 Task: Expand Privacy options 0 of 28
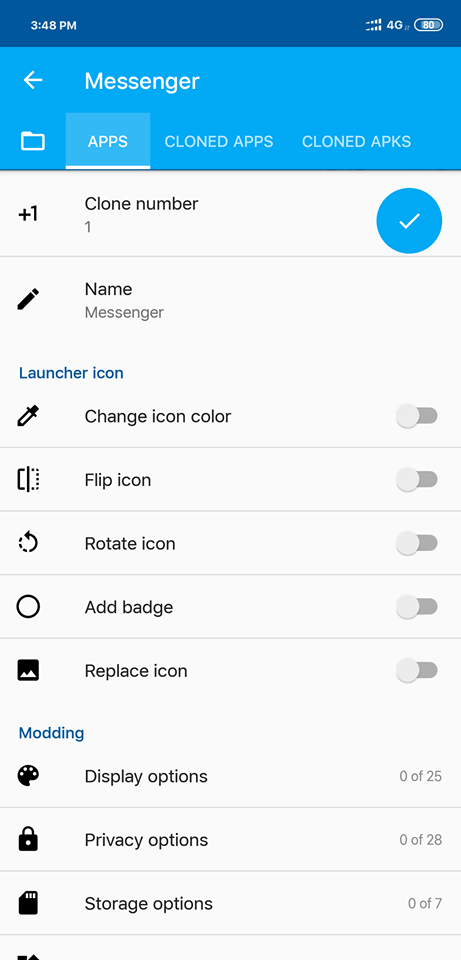[230, 840]
